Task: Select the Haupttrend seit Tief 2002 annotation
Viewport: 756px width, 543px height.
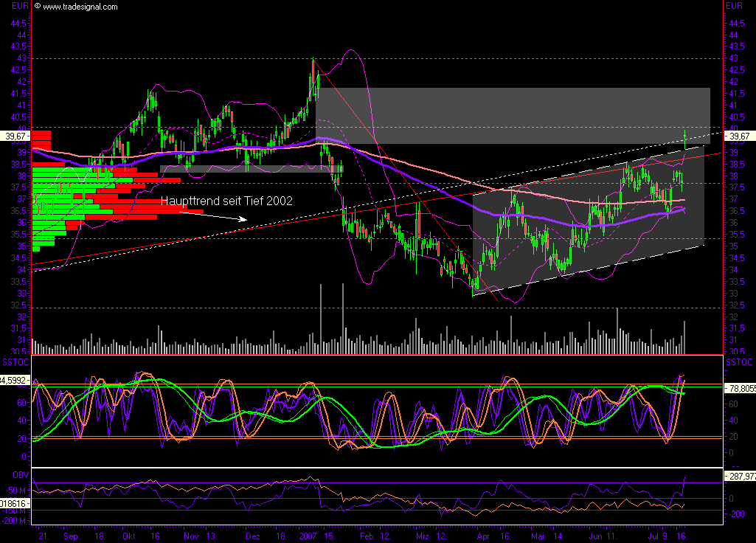Action: click(x=228, y=201)
